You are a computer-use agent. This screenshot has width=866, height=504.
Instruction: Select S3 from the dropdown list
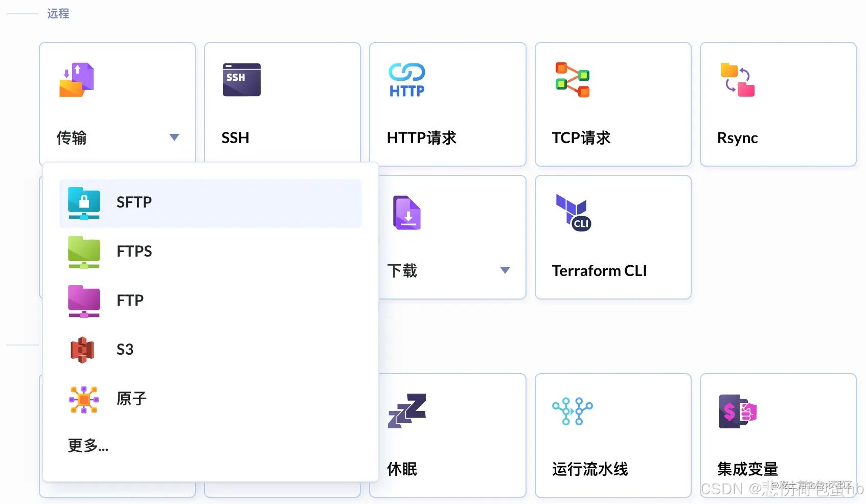(x=211, y=350)
